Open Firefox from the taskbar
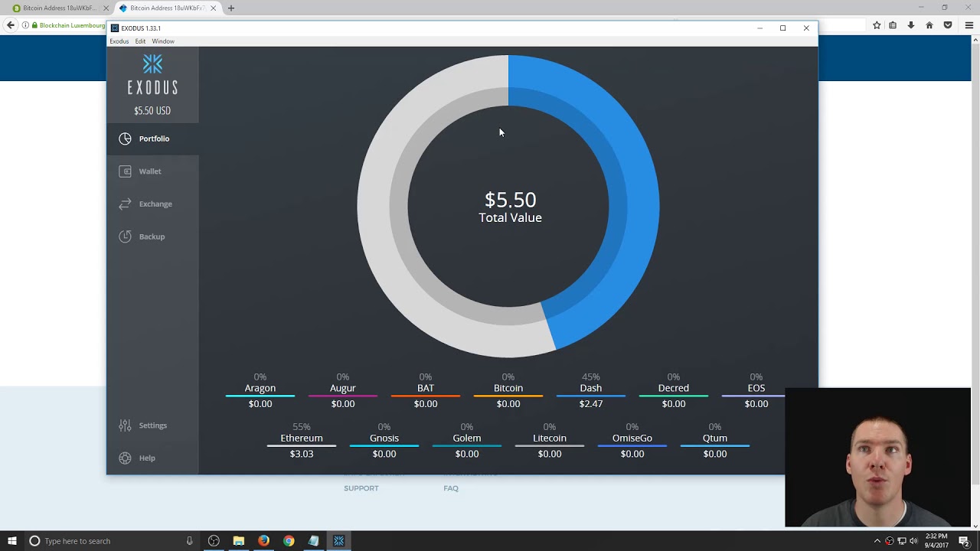This screenshot has height=551, width=980. 263,541
